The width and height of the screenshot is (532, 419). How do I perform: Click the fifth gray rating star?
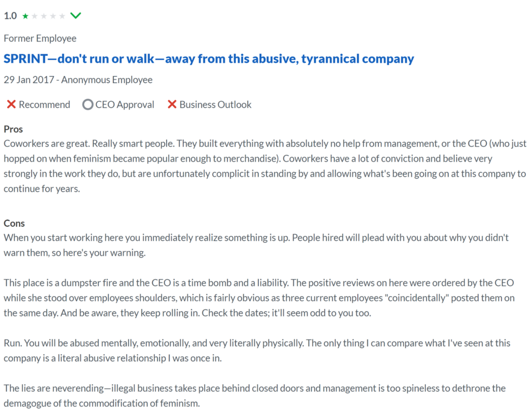click(62, 16)
